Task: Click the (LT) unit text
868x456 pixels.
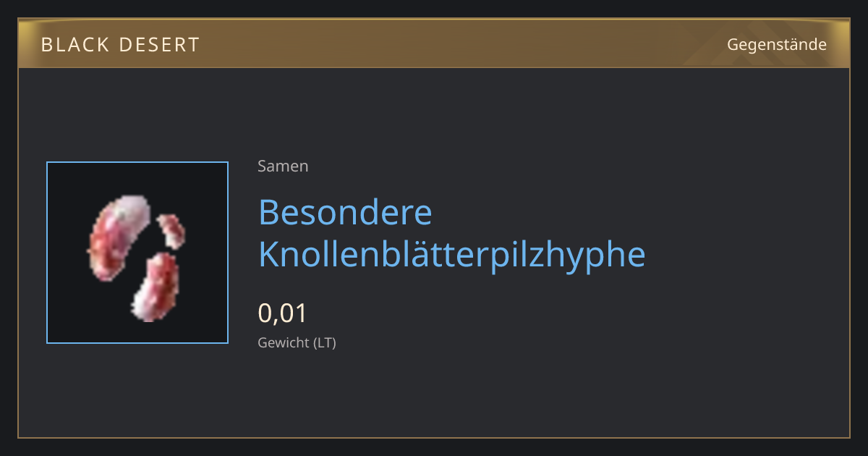Action: [324, 342]
